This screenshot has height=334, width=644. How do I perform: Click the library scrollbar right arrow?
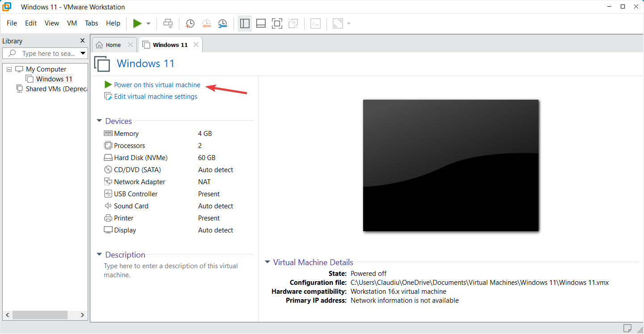82,315
